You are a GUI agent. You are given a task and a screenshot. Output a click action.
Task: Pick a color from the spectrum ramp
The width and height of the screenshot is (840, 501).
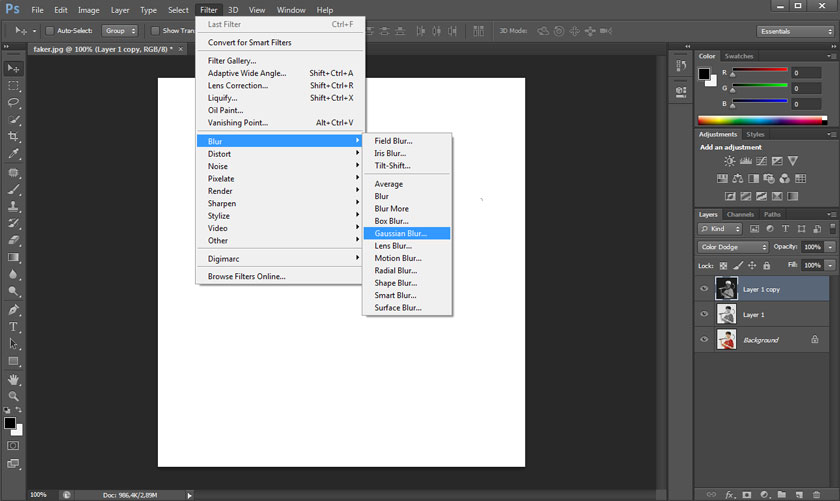click(762, 121)
